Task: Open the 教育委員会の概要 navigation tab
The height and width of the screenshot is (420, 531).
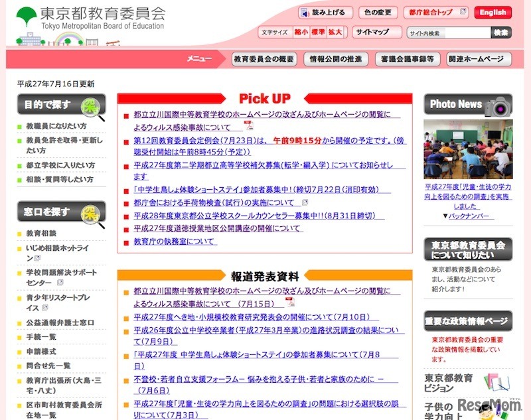Action: tap(264, 59)
